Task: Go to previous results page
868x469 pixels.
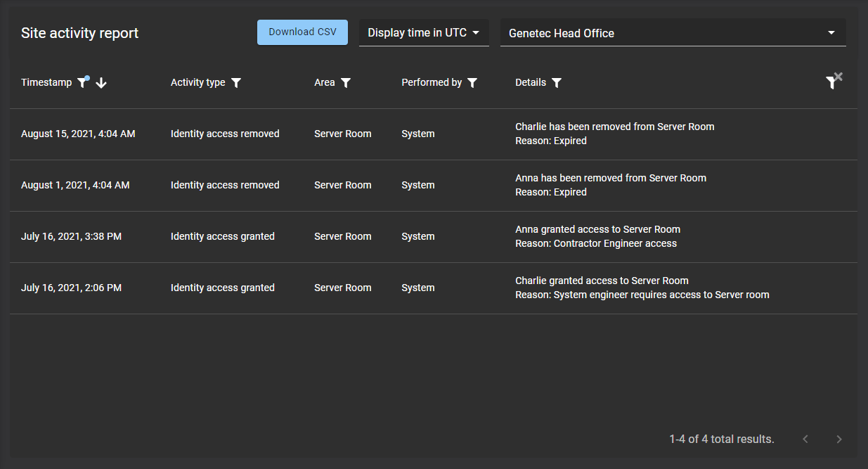Action: pyautogui.click(x=805, y=439)
